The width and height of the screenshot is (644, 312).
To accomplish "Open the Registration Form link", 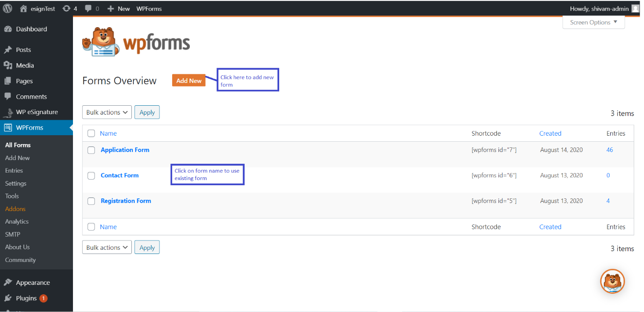I will pyautogui.click(x=126, y=201).
